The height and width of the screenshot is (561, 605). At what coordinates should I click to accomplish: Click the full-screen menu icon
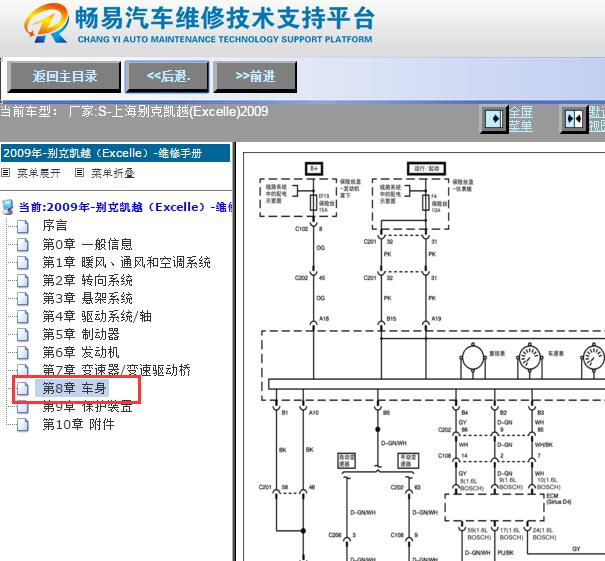coord(494,119)
